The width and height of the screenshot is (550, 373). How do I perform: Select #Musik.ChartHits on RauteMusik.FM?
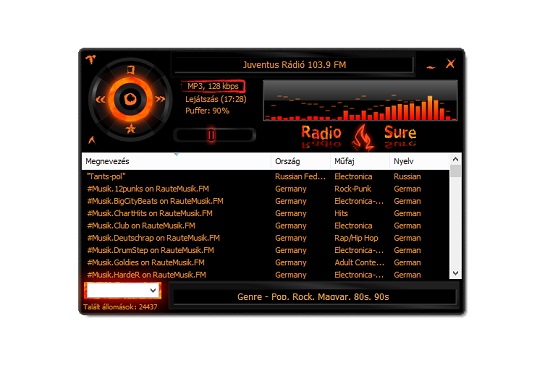(x=266, y=213)
